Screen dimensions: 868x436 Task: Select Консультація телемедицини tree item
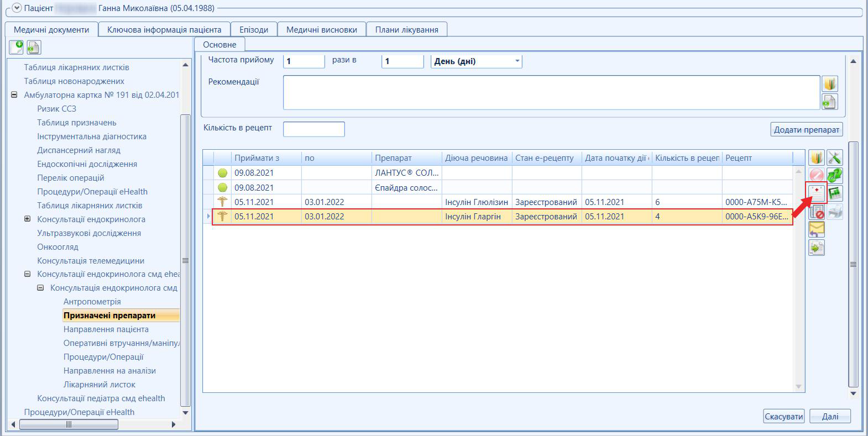pyautogui.click(x=91, y=260)
